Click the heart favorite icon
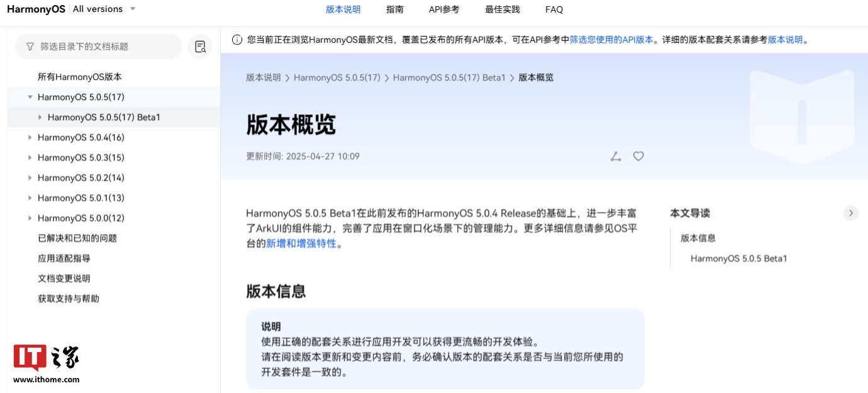This screenshot has height=393, width=868. [x=638, y=157]
